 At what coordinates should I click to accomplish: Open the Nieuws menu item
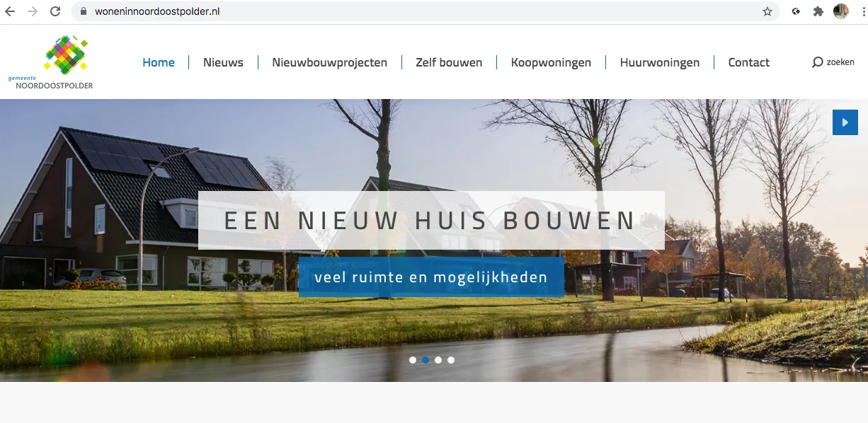[x=223, y=62]
